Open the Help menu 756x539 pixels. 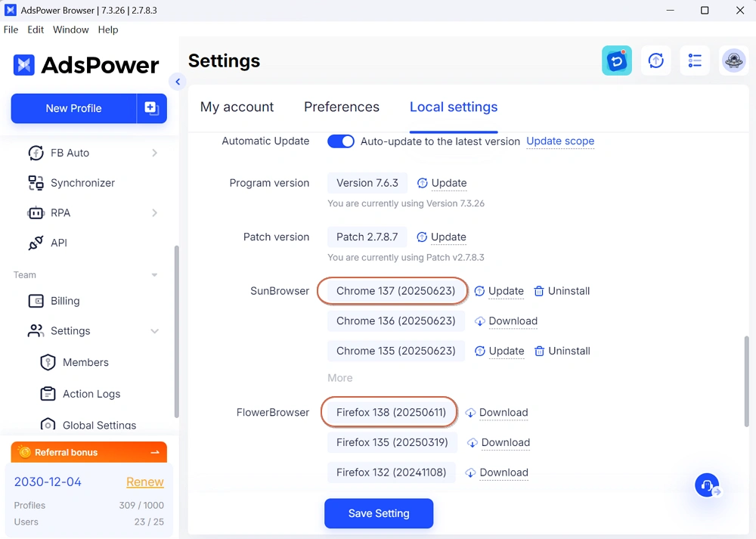[108, 30]
